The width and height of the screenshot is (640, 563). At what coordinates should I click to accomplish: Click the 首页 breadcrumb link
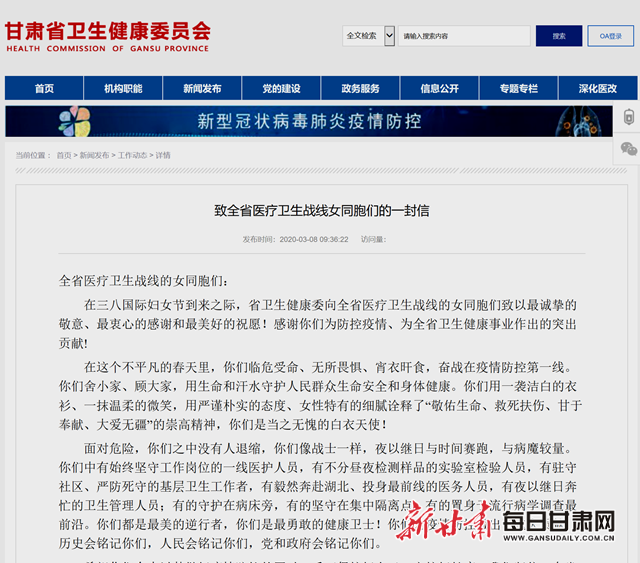[x=63, y=155]
